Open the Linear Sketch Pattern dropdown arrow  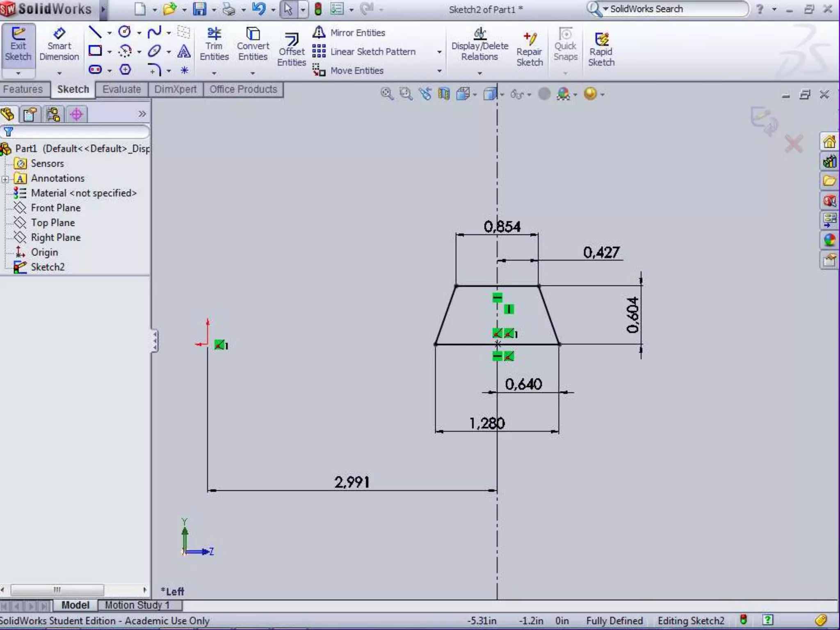439,52
